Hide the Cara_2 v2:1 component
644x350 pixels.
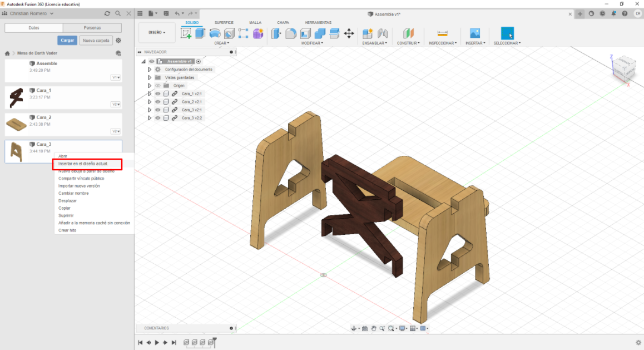click(158, 102)
